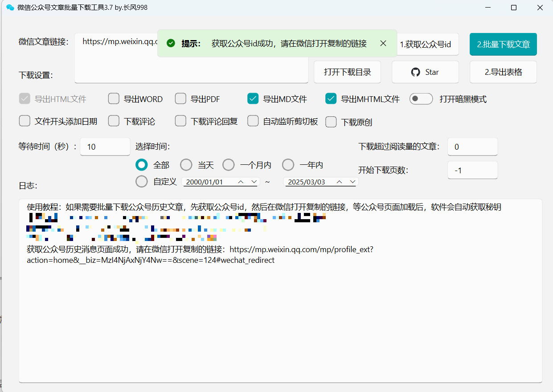Click 下载超过阅读量的文章 value field
553x392 pixels.
point(472,147)
